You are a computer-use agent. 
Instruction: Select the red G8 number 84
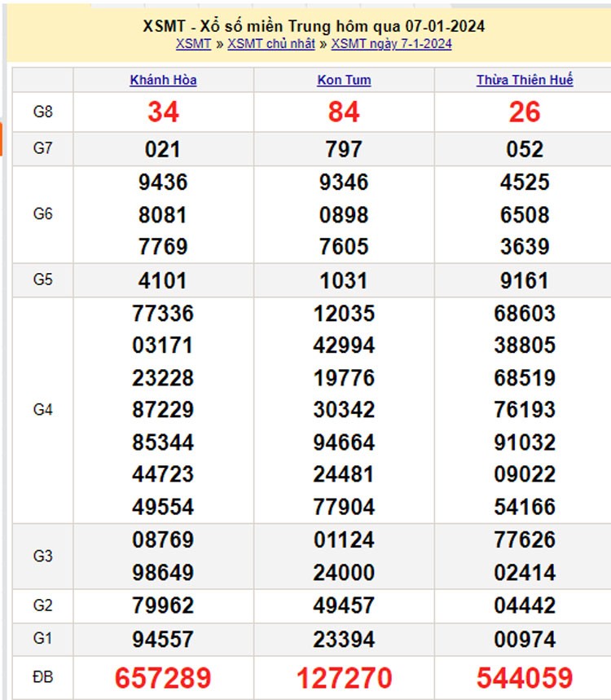(x=344, y=112)
